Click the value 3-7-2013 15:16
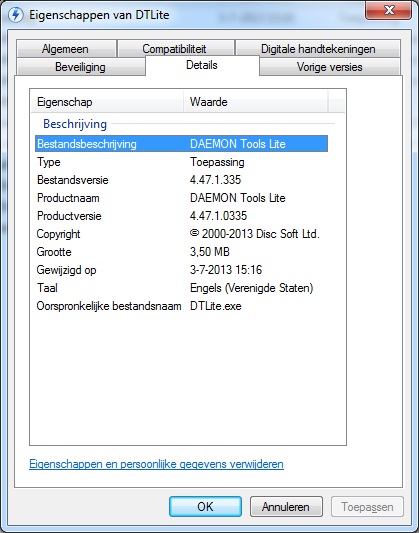The width and height of the screenshot is (419, 533). tap(226, 270)
